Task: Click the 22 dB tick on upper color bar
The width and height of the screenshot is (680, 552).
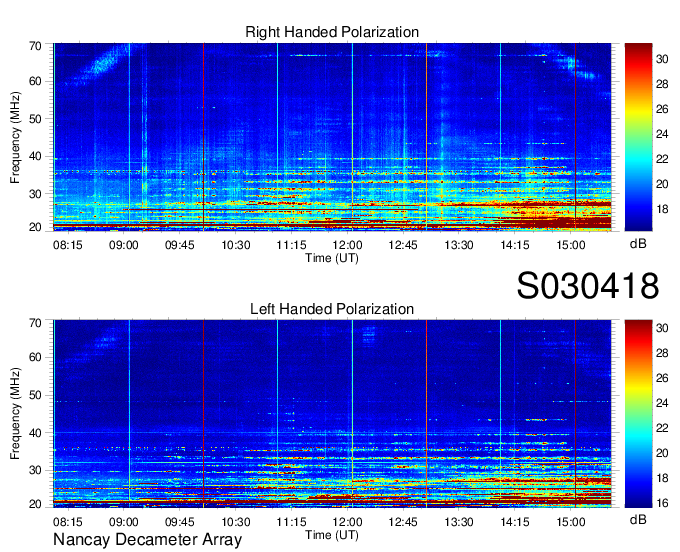Action: click(x=662, y=159)
